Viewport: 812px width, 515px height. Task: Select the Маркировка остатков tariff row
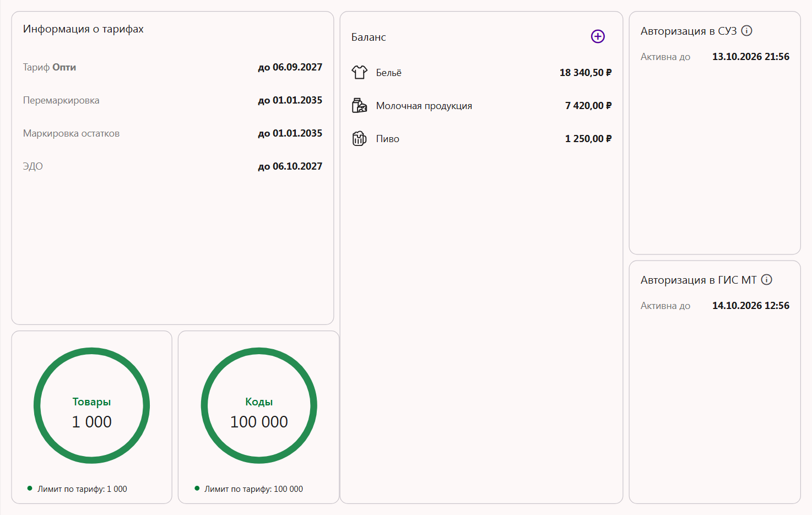(172, 133)
